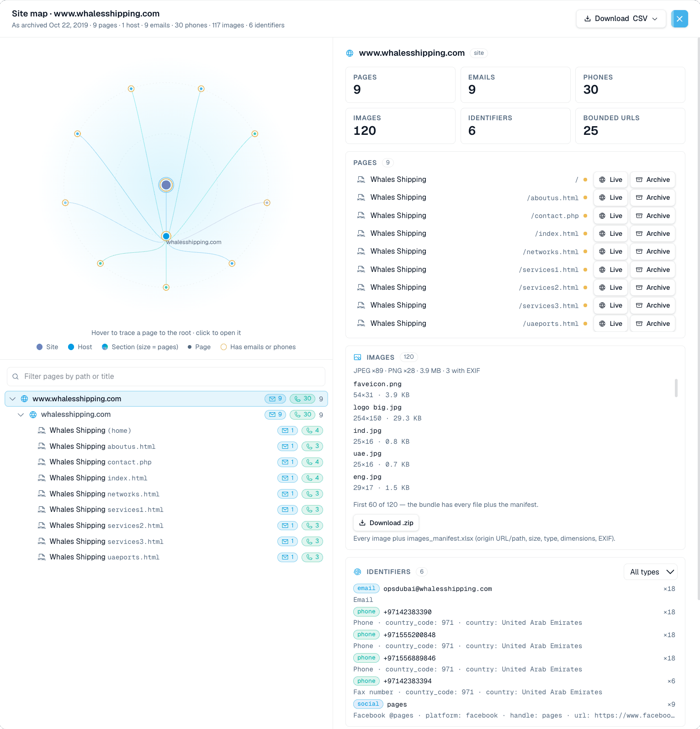This screenshot has height=729, width=700.
Task: Open the All types identifier filter
Action: [x=651, y=572]
